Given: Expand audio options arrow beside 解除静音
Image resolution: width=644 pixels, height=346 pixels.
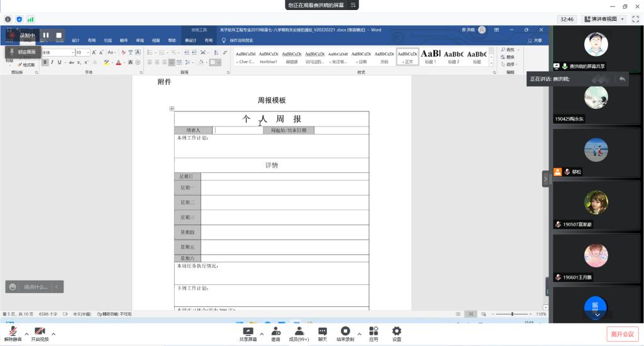Looking at the screenshot, I should pyautogui.click(x=26, y=333).
